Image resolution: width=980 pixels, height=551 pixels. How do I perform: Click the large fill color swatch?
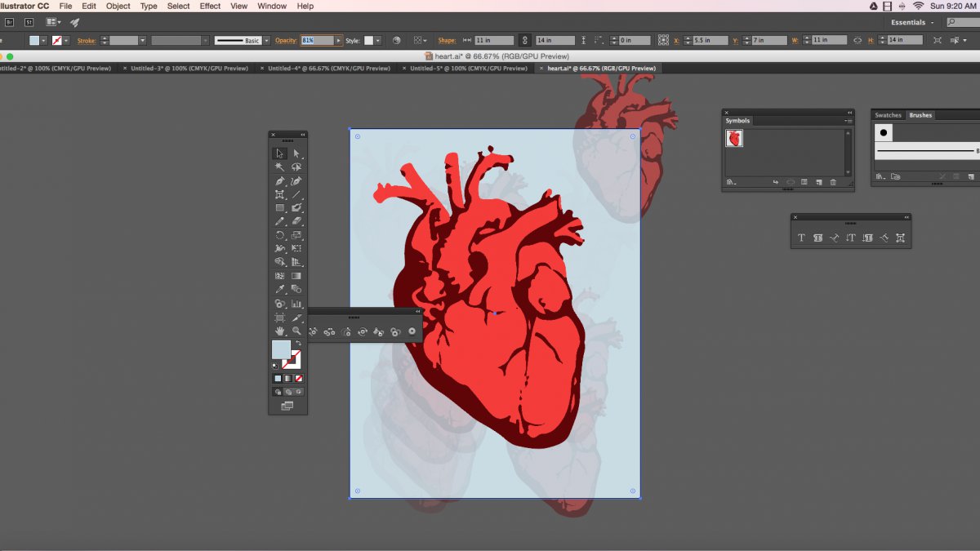(x=281, y=350)
